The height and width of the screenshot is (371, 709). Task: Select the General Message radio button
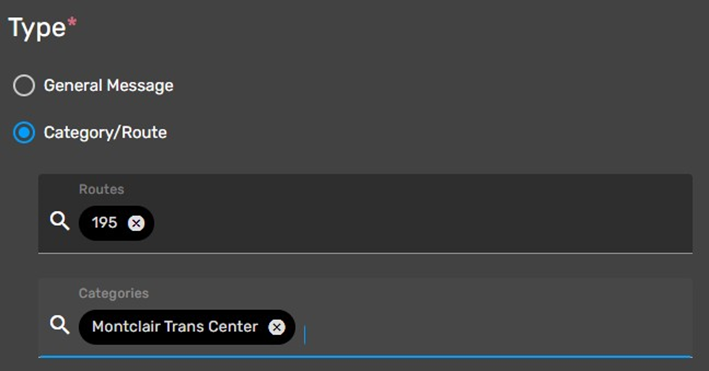24,86
